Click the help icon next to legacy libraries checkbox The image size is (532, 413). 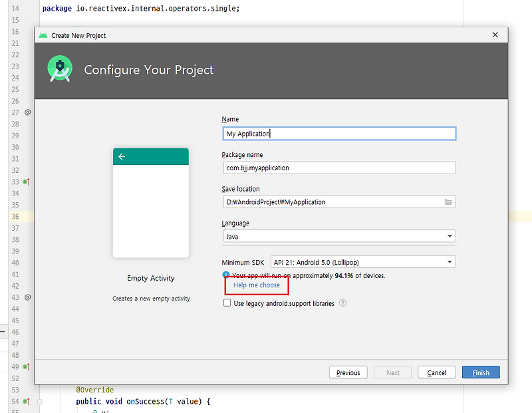pos(343,303)
